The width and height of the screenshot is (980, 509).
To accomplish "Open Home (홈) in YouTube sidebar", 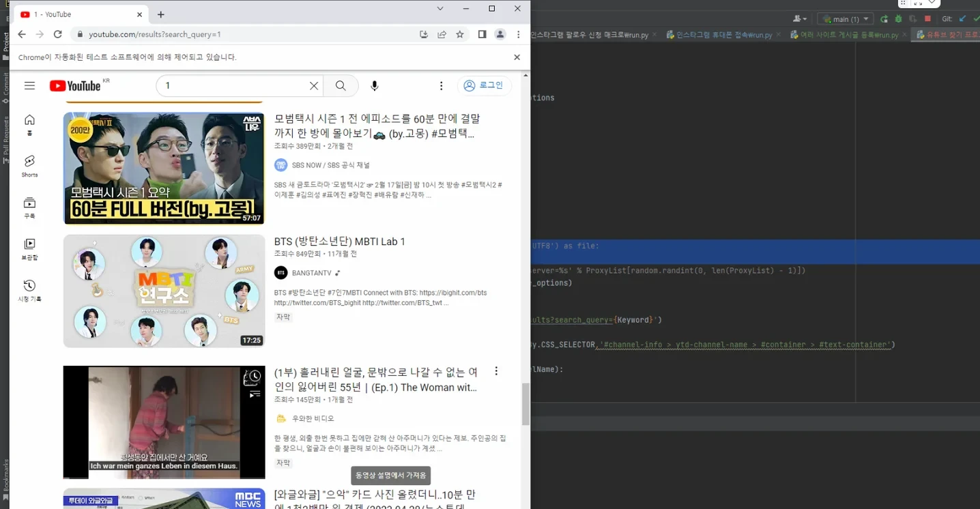I will click(29, 124).
